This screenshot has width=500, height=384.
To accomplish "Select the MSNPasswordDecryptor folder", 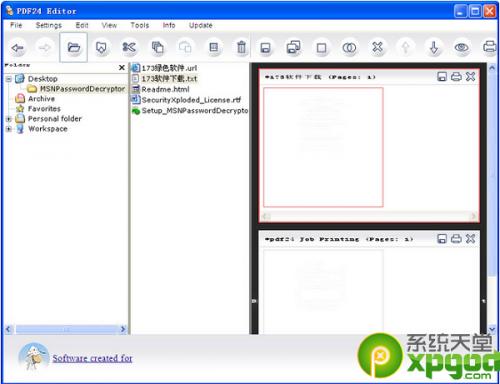I will click(x=82, y=89).
